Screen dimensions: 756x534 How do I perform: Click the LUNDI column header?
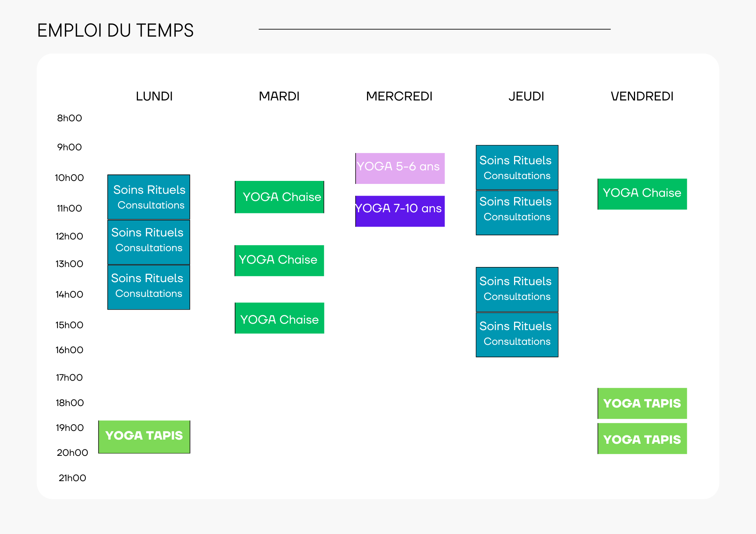[x=154, y=96]
